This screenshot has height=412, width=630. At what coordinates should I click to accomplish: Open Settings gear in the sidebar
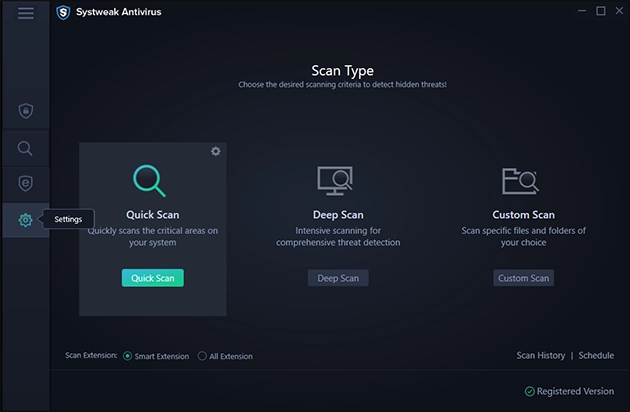coord(25,220)
